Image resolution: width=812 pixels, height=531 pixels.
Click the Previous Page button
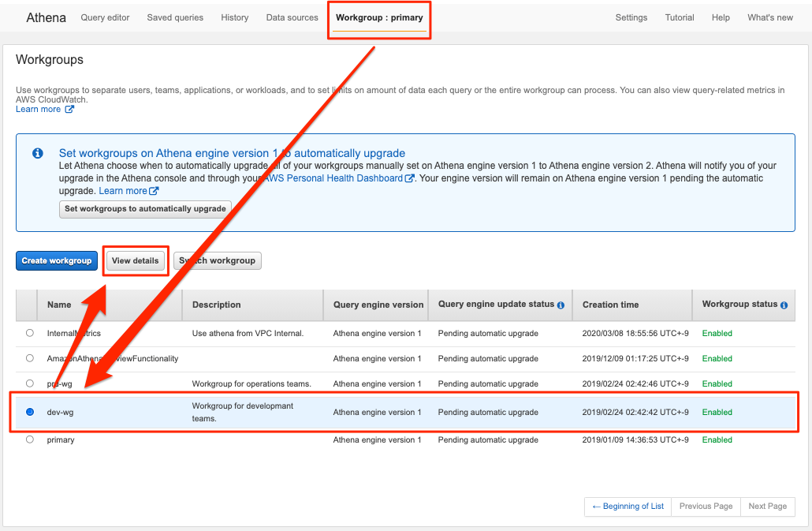(x=706, y=506)
